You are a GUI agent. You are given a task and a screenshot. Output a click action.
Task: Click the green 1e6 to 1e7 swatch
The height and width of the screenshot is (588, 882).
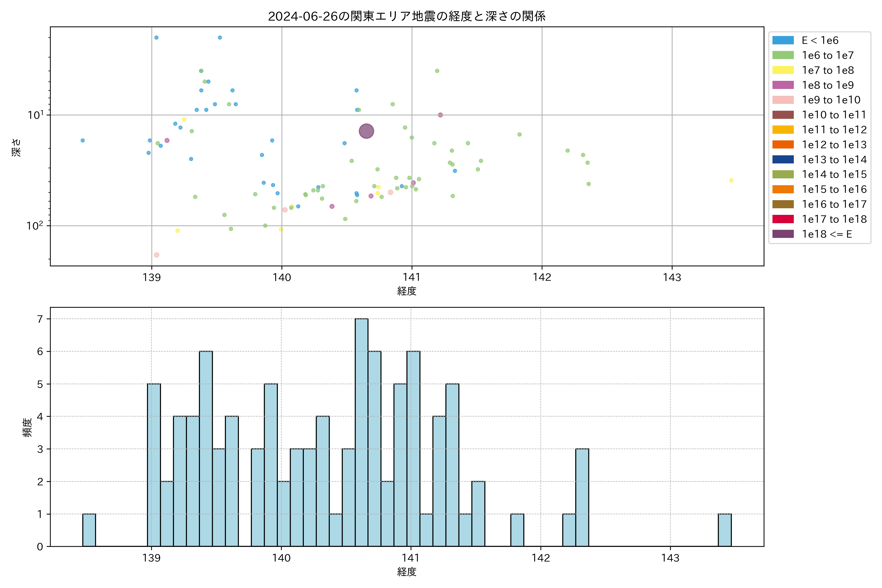[x=783, y=55]
